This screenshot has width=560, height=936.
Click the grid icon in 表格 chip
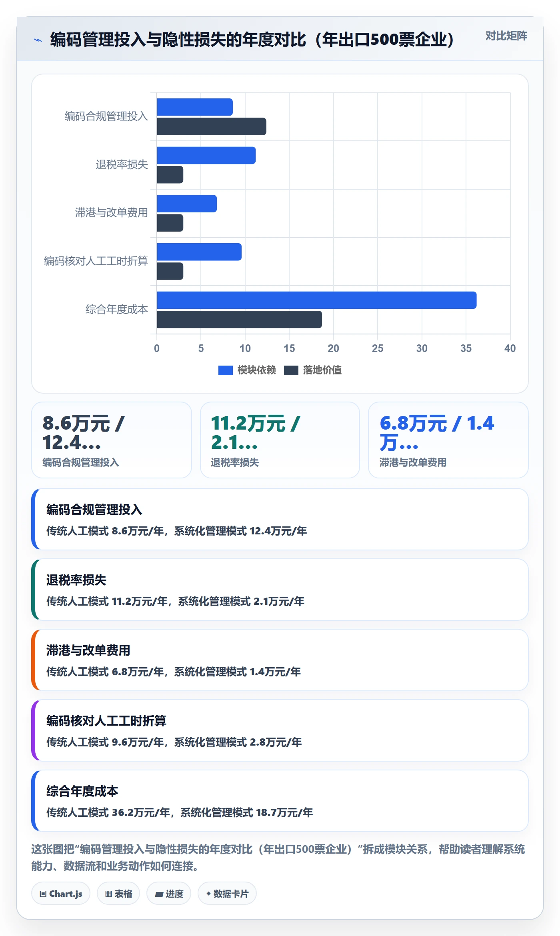pyautogui.click(x=108, y=894)
